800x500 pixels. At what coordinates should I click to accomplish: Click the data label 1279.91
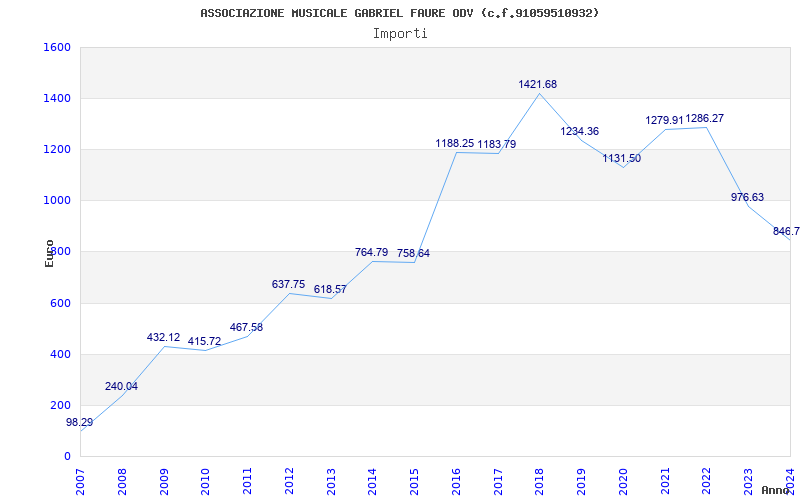coord(664,120)
